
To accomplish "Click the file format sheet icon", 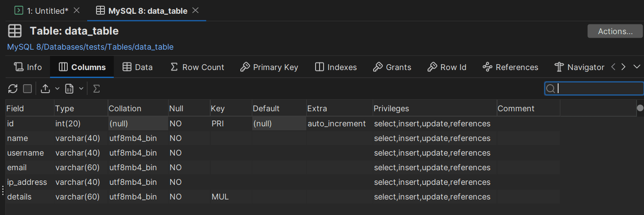I will [x=69, y=89].
